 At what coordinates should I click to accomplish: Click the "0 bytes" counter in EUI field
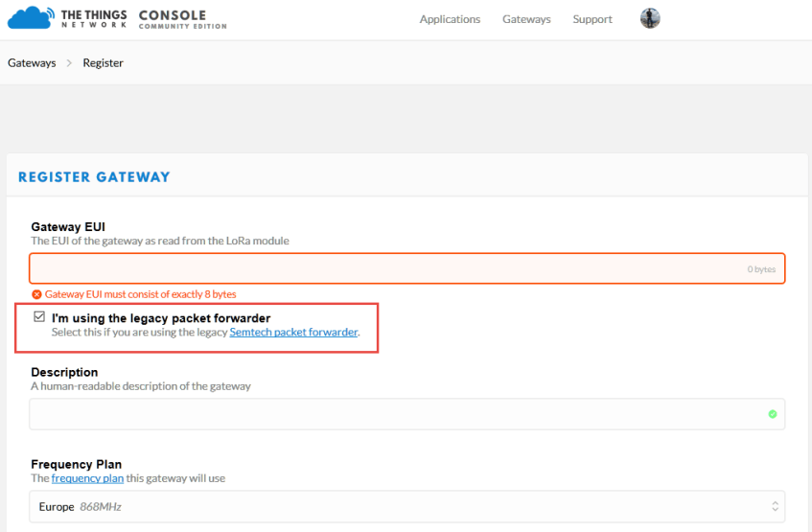(761, 269)
